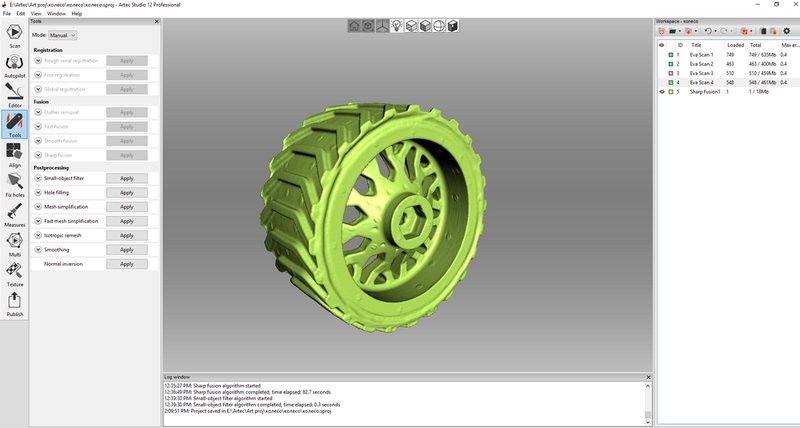Open the Measures tool
Image resolution: width=800 pixels, height=428 pixels.
[14, 213]
